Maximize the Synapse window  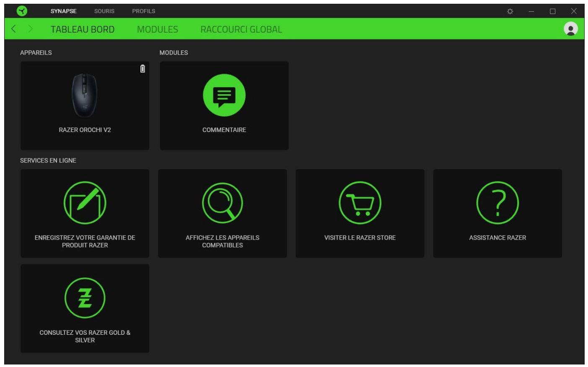click(553, 11)
